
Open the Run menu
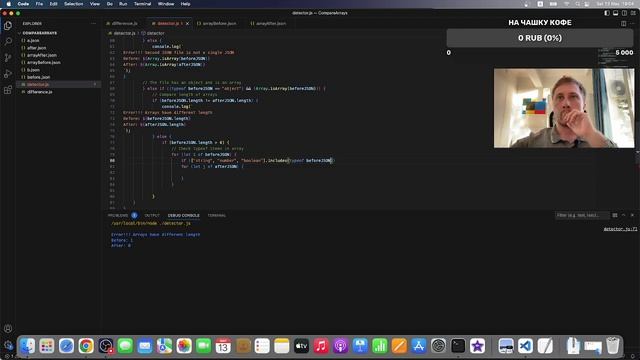(123, 4)
